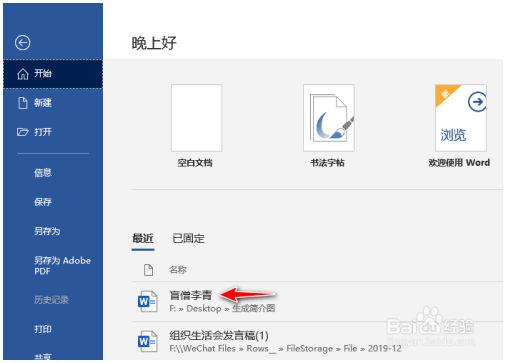
Task: Click the back arrow circle icon
Action: [x=23, y=43]
